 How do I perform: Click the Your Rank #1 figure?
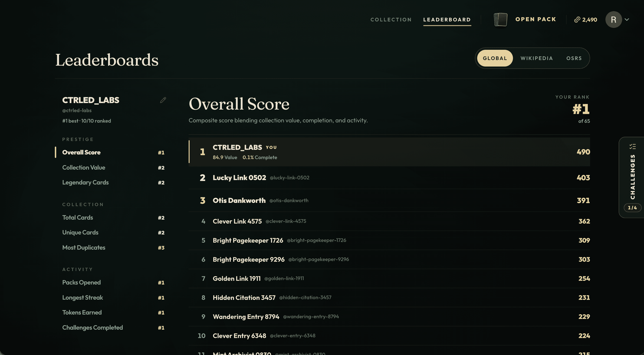point(581,109)
